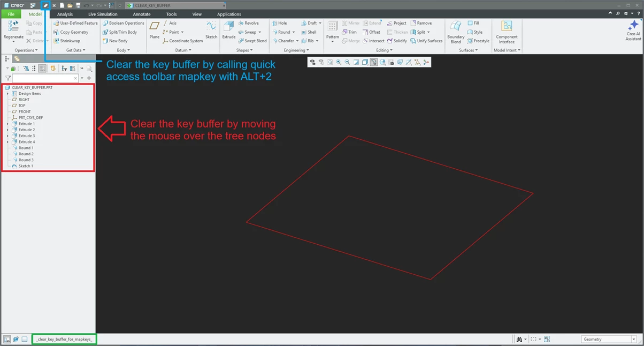
Task: Open the File menu
Action: pyautogui.click(x=11, y=14)
